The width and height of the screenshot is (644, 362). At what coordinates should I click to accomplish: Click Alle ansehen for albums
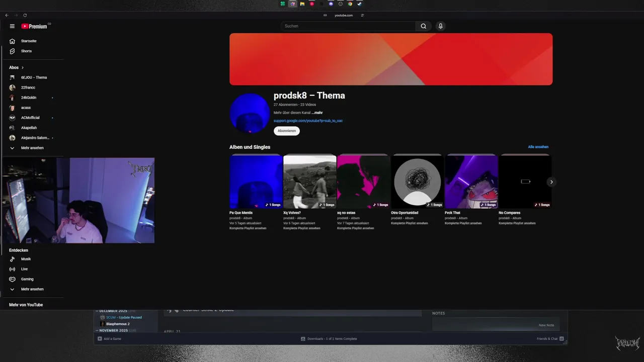[538, 147]
